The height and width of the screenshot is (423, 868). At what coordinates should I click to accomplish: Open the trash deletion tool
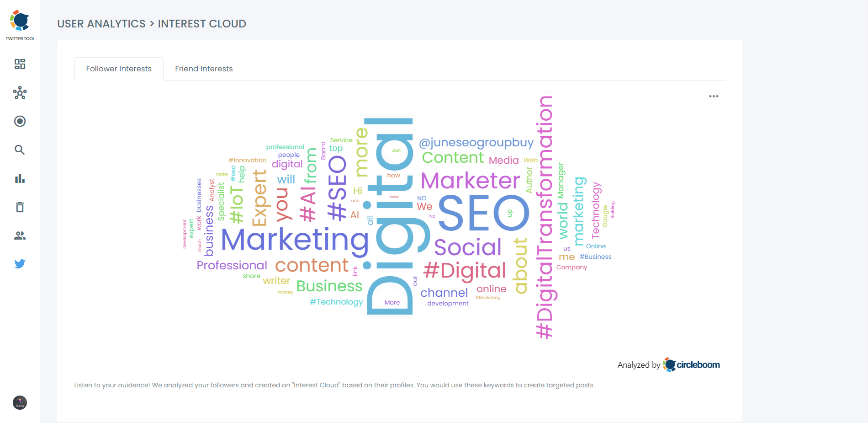(x=20, y=207)
